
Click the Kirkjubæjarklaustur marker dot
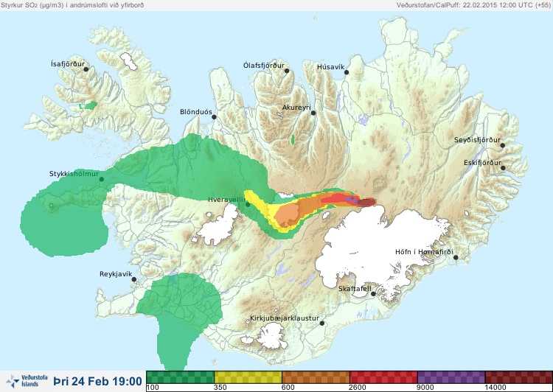321,323
